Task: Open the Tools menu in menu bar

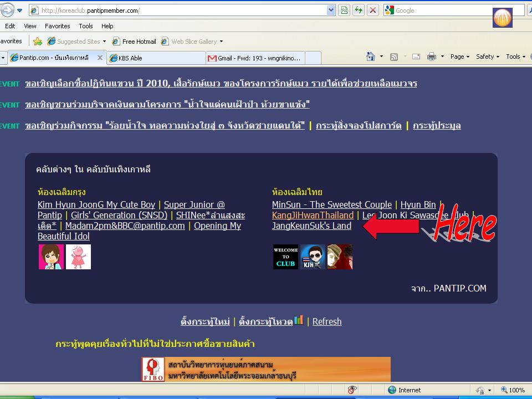Action: [85, 26]
